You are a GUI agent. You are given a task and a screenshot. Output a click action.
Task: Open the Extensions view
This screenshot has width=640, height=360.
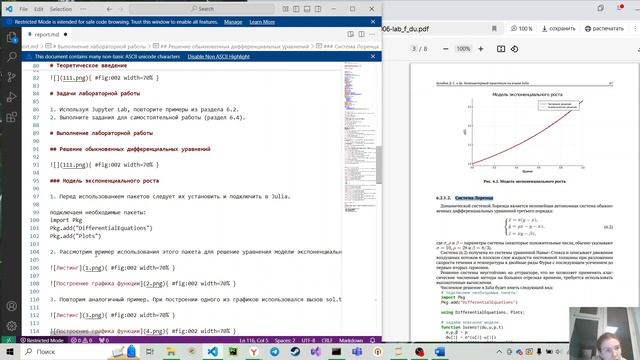tap(11, 118)
